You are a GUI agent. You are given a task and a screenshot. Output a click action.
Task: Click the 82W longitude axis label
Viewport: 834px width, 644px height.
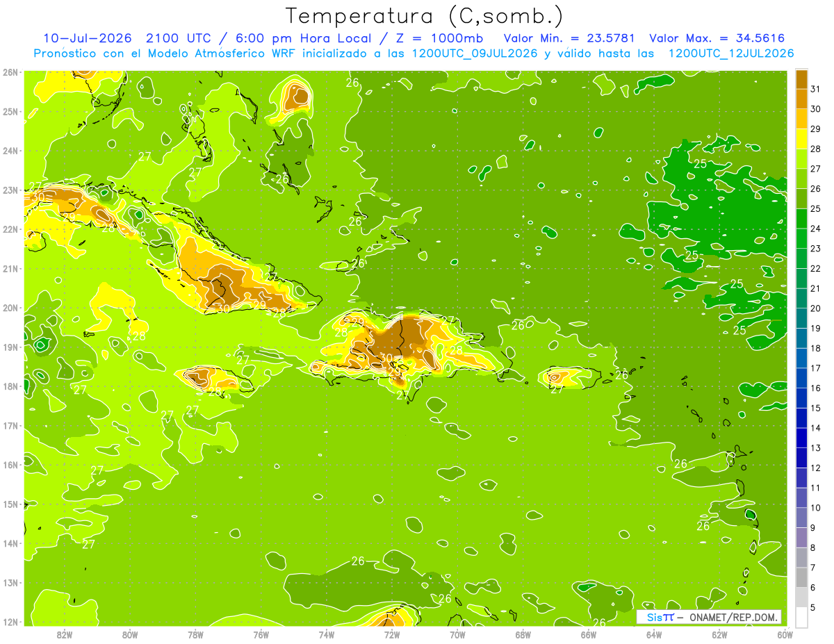65,634
